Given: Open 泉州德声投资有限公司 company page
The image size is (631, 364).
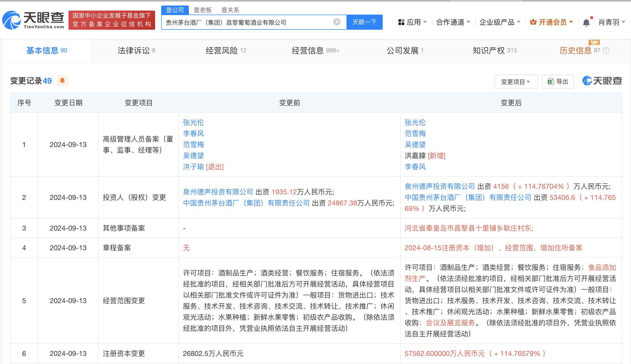Looking at the screenshot, I should coord(218,192).
